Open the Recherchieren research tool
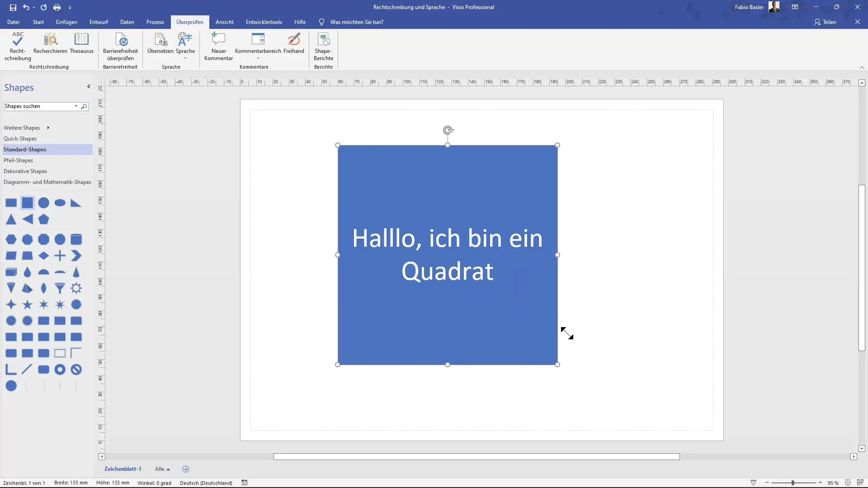The height and width of the screenshot is (488, 868). [50, 43]
